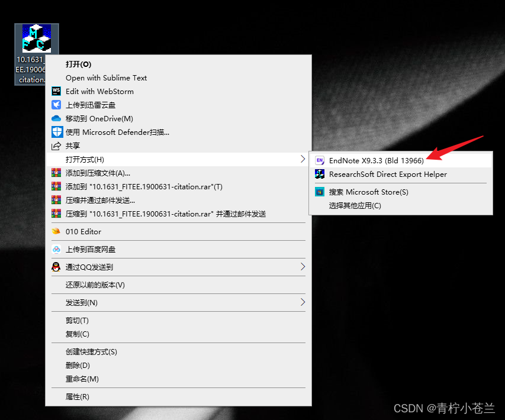
Task: Select 使用 Microsoft Defender扫描 entry
Action: [x=179, y=132]
